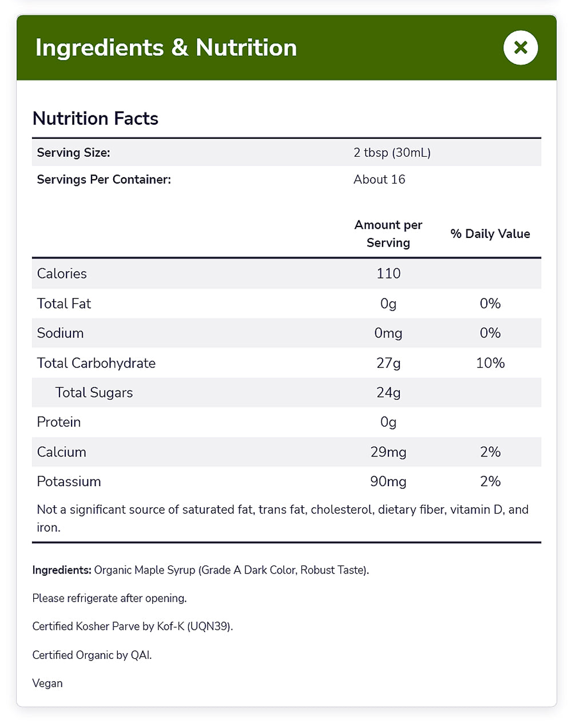Select the Sodium row label
The width and height of the screenshot is (572, 728).
(60, 333)
